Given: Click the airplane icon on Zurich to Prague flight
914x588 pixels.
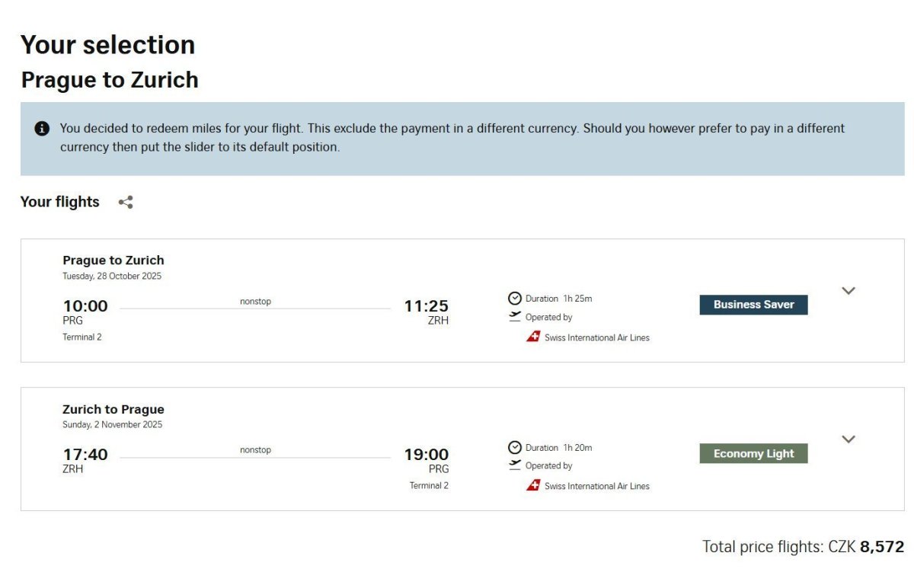Looking at the screenshot, I should tap(515, 465).
